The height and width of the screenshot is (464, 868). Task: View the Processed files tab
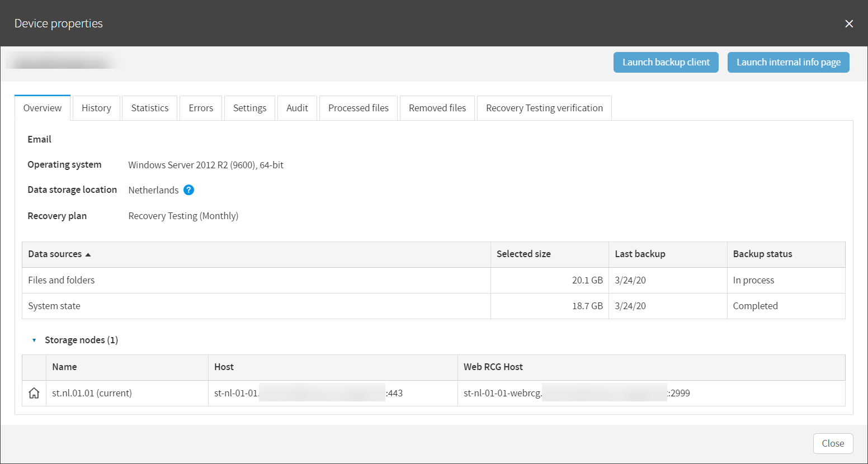pyautogui.click(x=358, y=108)
